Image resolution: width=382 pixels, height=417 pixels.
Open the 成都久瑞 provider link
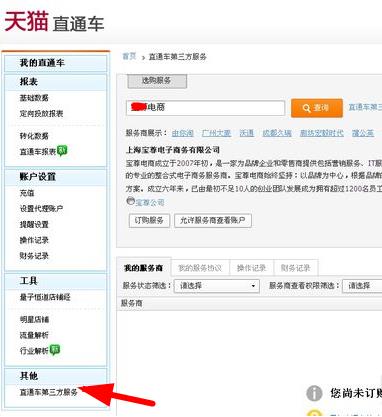tap(277, 133)
